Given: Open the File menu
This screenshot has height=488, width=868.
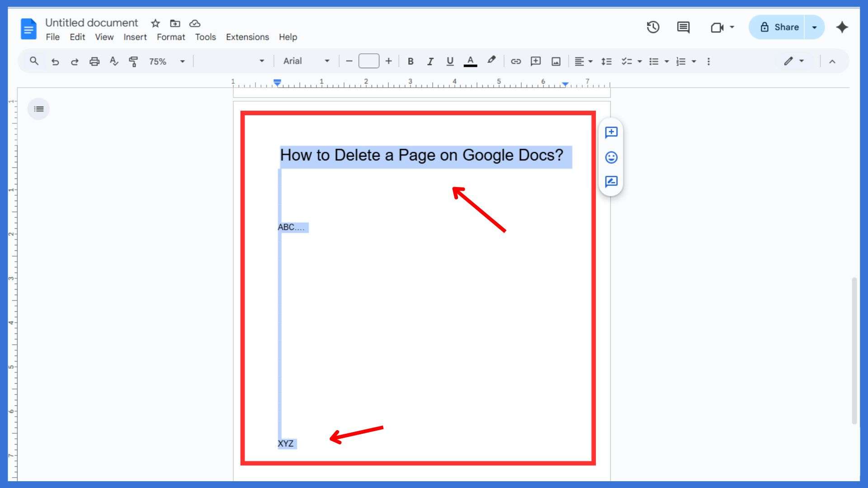Looking at the screenshot, I should pyautogui.click(x=52, y=37).
